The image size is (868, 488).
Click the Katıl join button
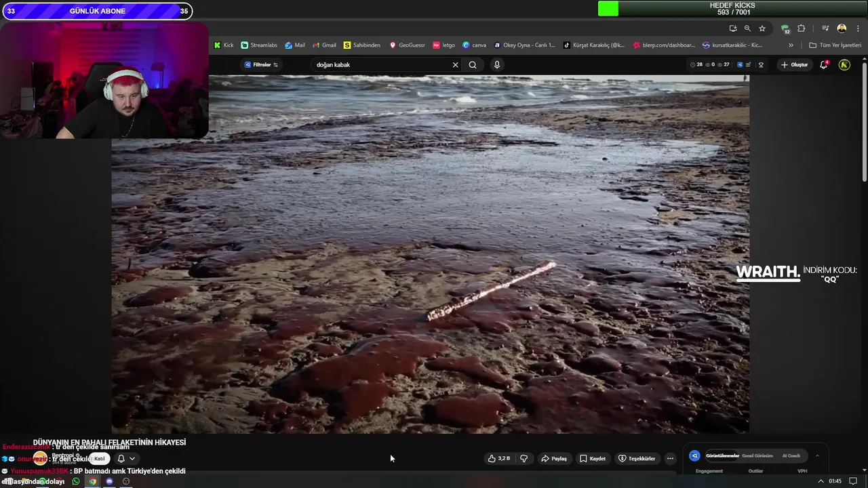[99, 459]
